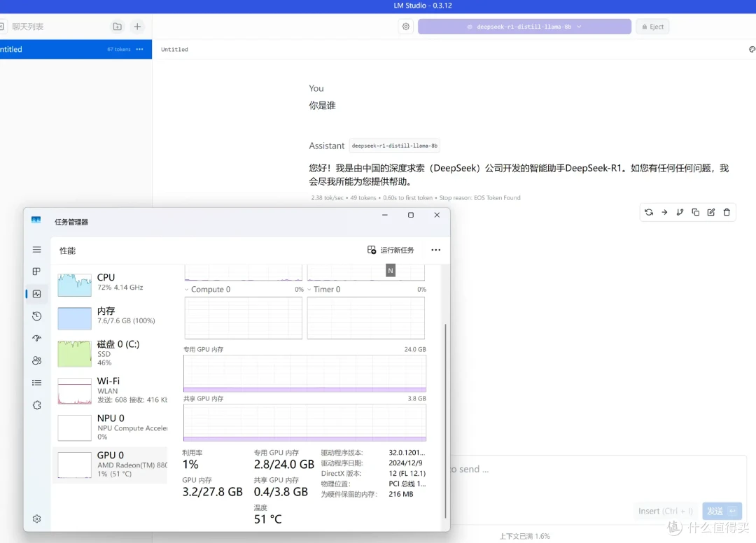Click the shared GPU memory 0.4/3.8 GB value
Screen dimensions: 756x543
point(281,491)
